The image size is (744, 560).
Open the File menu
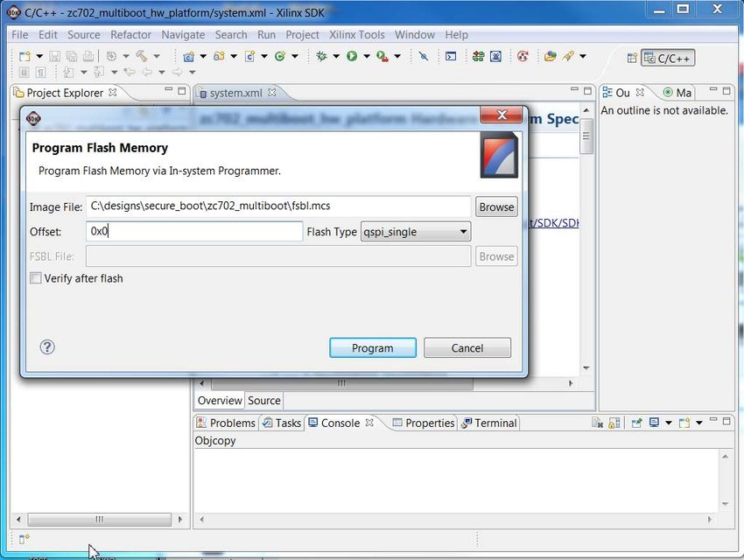(20, 35)
